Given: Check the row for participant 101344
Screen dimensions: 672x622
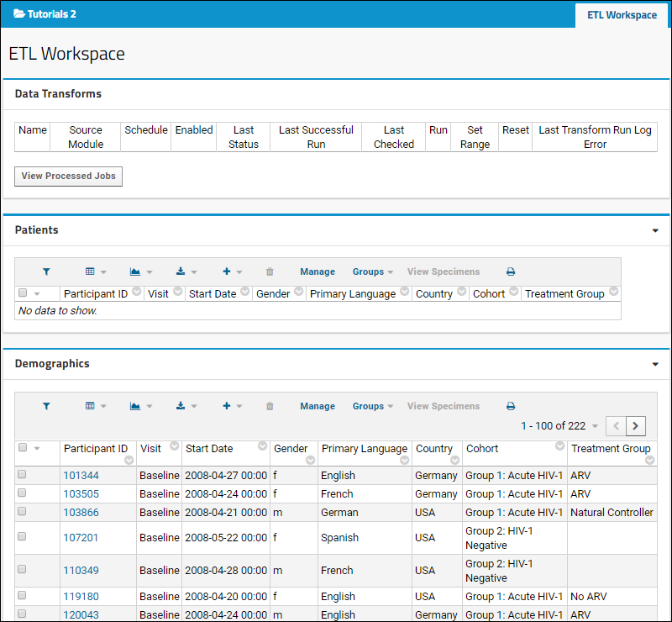Looking at the screenshot, I should (x=22, y=474).
